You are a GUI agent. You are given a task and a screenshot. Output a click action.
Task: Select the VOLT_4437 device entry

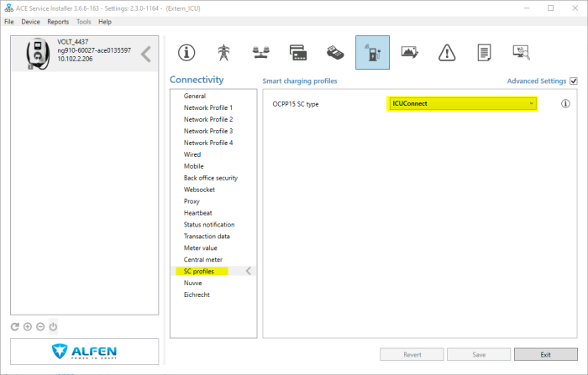click(80, 55)
